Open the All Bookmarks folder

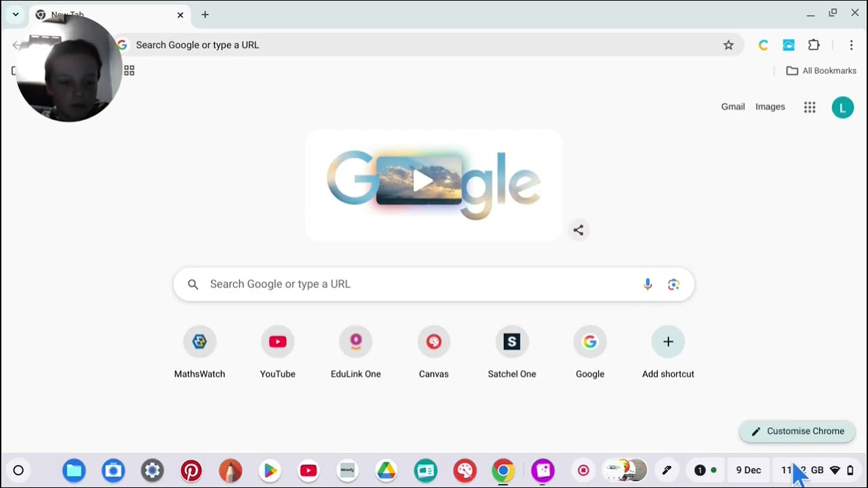pos(821,70)
